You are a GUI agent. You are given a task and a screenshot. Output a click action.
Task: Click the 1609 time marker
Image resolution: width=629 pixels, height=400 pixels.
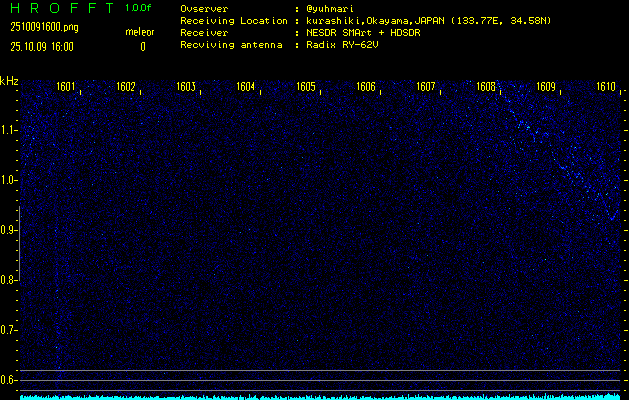[546, 88]
